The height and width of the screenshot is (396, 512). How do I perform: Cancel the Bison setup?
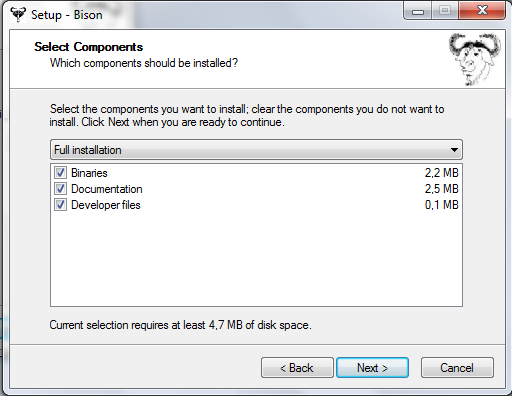click(457, 368)
